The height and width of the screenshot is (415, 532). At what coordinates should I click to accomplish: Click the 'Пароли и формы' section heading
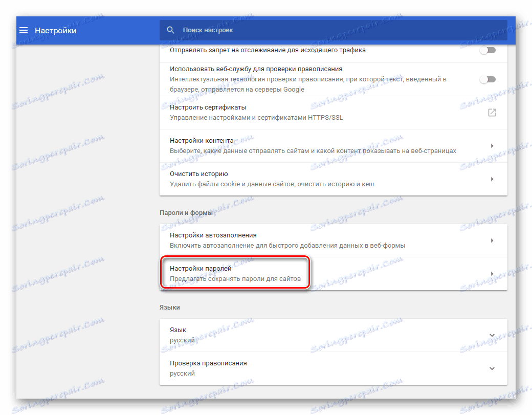click(x=186, y=213)
